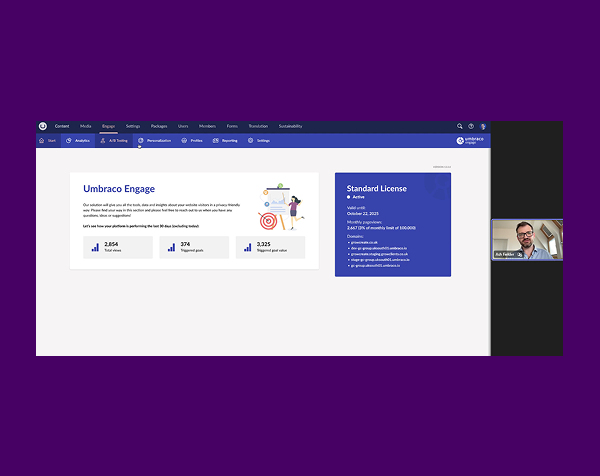The width and height of the screenshot is (600, 476).
Task: Click the 30 days performance sentence
Action: tap(141, 226)
